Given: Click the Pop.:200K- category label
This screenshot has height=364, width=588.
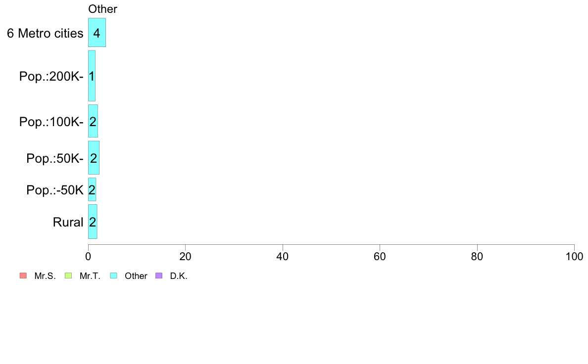Looking at the screenshot, I should click(x=51, y=77).
